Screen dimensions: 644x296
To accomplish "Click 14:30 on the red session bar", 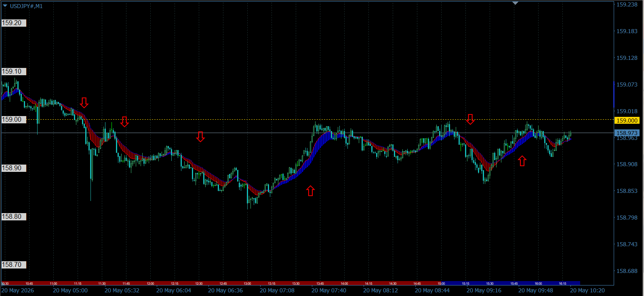I will click(393, 283).
